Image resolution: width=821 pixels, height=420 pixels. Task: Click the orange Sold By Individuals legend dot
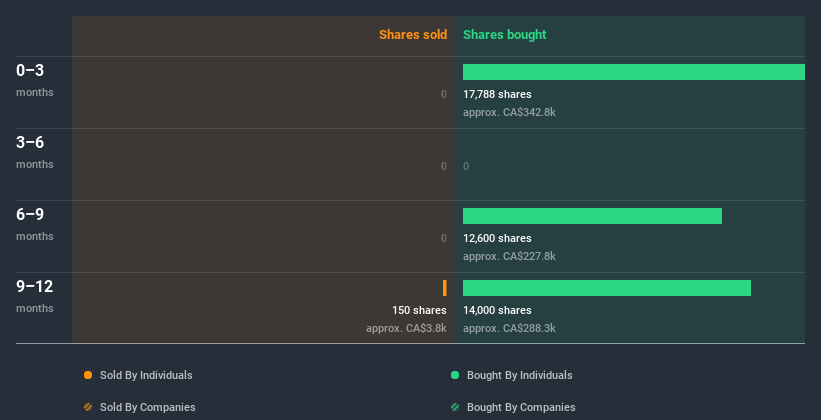point(88,375)
